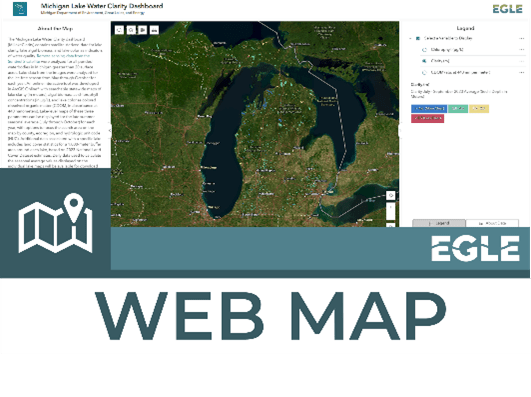Click the Legend panel heading

(465, 28)
